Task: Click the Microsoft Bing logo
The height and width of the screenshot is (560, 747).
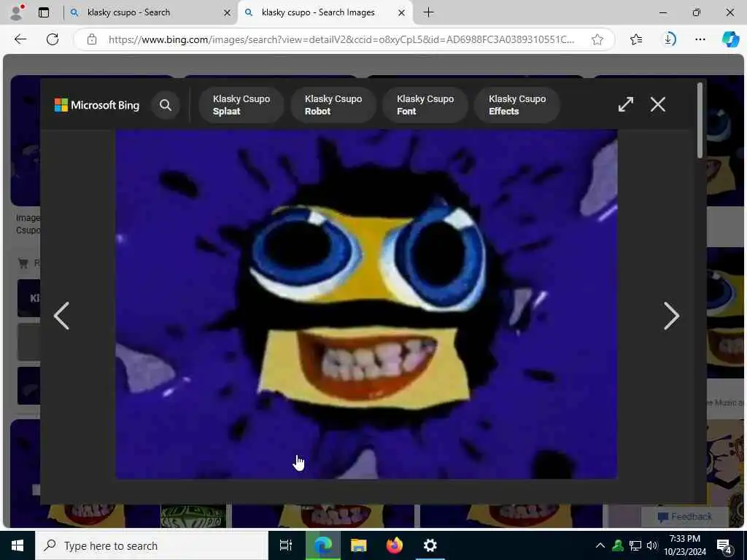Action: tap(97, 105)
